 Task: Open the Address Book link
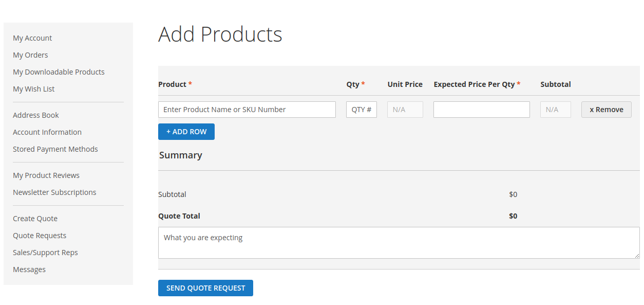[36, 115]
